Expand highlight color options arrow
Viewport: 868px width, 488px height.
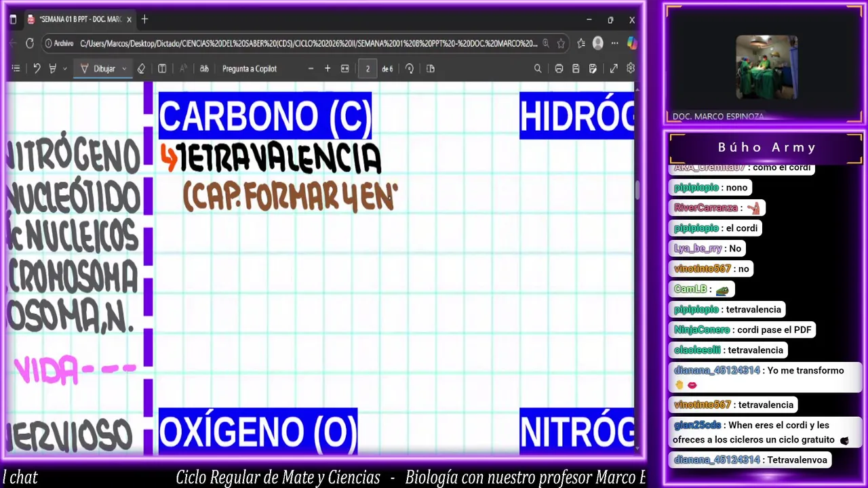click(65, 68)
